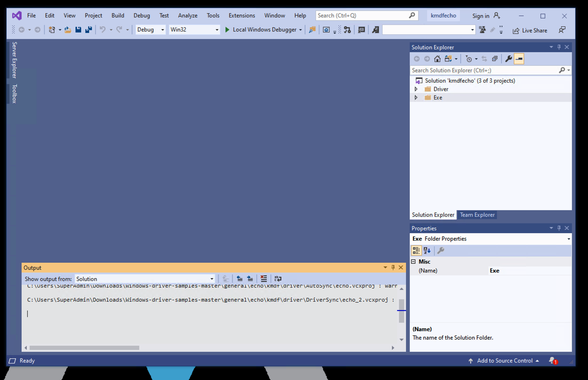Collapse the Misc category in Properties
Viewport: 588px width, 380px height.
click(414, 262)
